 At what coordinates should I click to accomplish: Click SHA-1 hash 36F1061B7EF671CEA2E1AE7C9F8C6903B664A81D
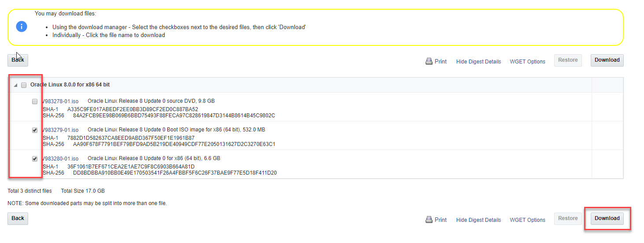pos(131,167)
